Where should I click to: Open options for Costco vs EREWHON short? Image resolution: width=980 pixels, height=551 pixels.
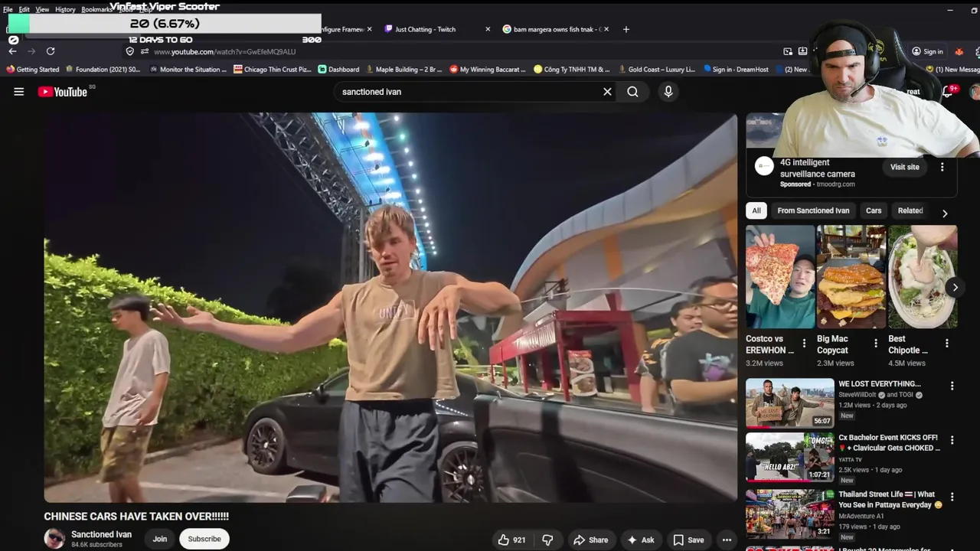coord(804,343)
